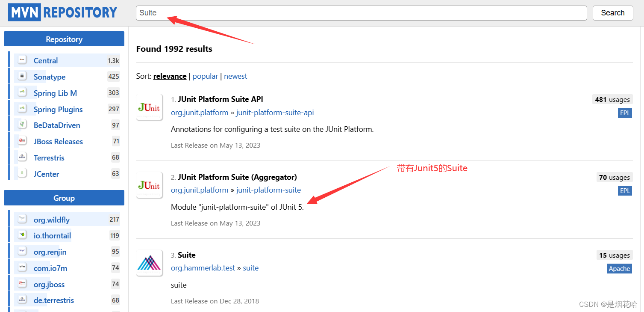This screenshot has width=644, height=312.
Task: Click the Search button
Action: coord(613,13)
